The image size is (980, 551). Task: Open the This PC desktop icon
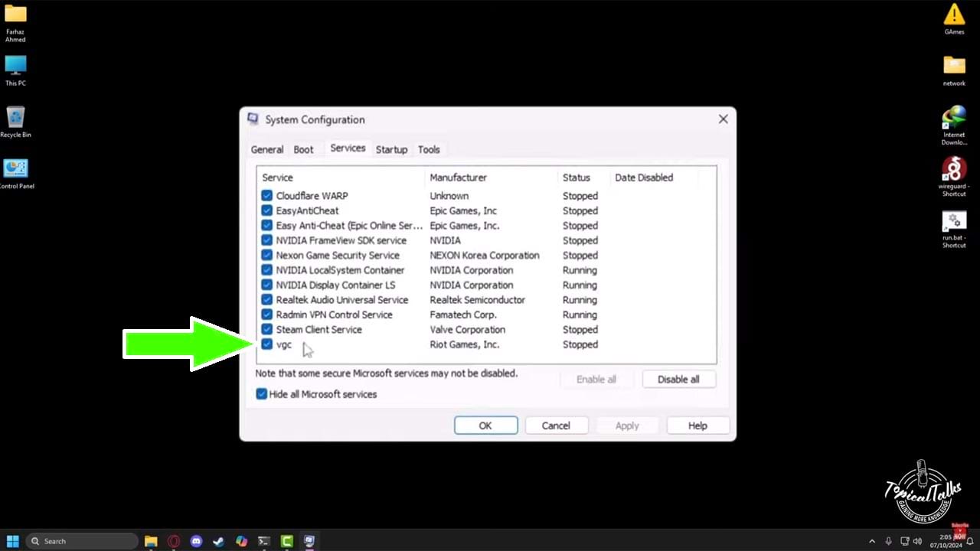point(15,67)
